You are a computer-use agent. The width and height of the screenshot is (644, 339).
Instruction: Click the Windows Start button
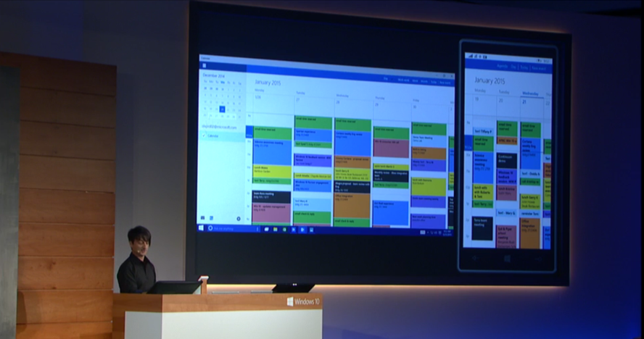201,227
